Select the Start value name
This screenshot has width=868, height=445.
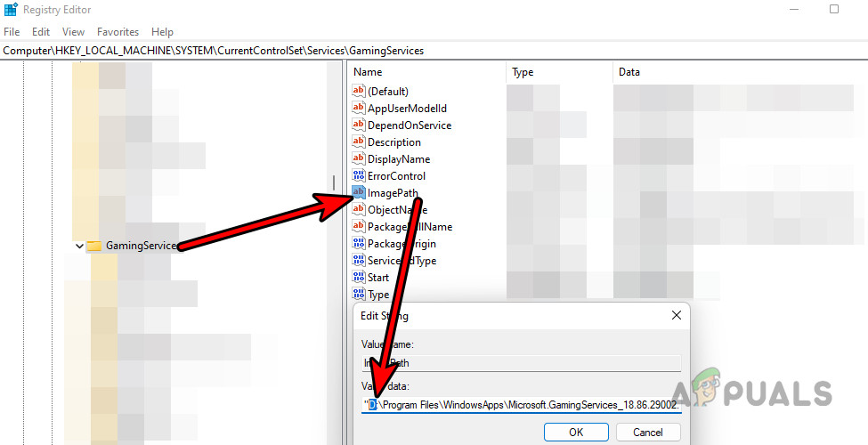click(378, 278)
